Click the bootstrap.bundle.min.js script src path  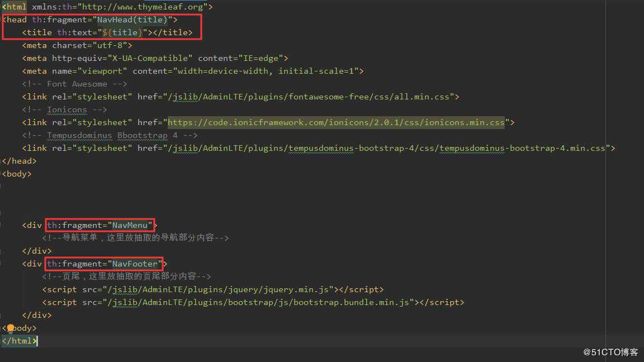point(258,302)
